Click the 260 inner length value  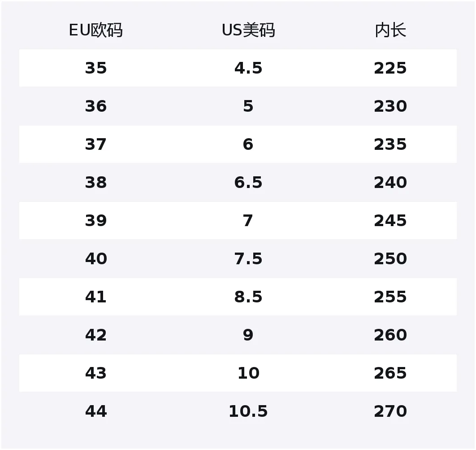(390, 335)
